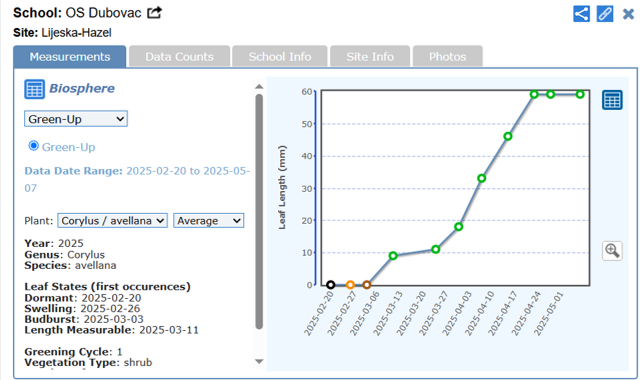Image resolution: width=640 pixels, height=380 pixels.
Task: Click the Biosphere heading link
Action: coord(82,88)
